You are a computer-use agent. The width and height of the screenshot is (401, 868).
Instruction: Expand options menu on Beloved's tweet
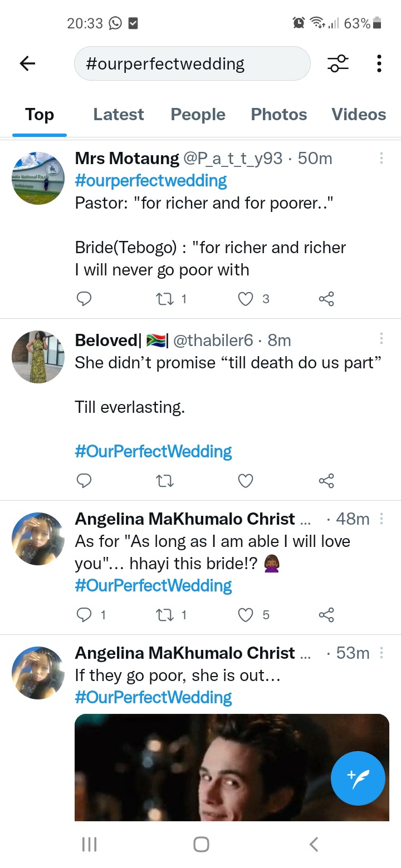382,339
